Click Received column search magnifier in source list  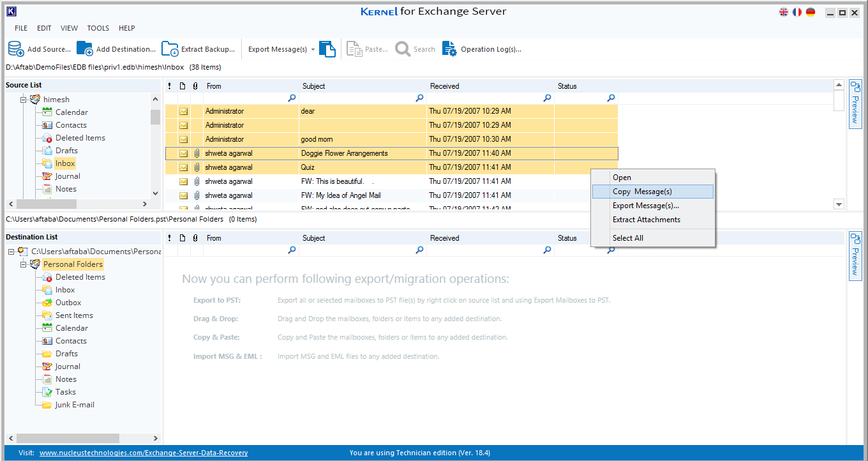547,98
